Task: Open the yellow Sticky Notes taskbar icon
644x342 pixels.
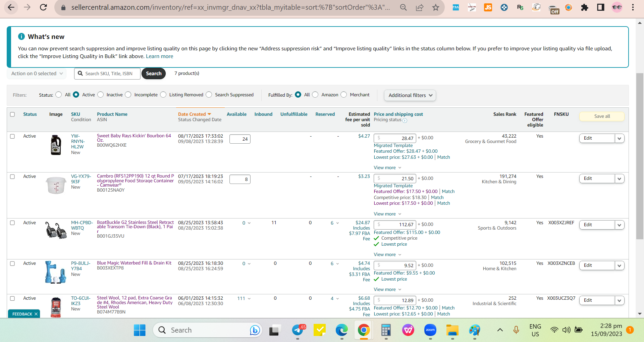Action: [320, 330]
